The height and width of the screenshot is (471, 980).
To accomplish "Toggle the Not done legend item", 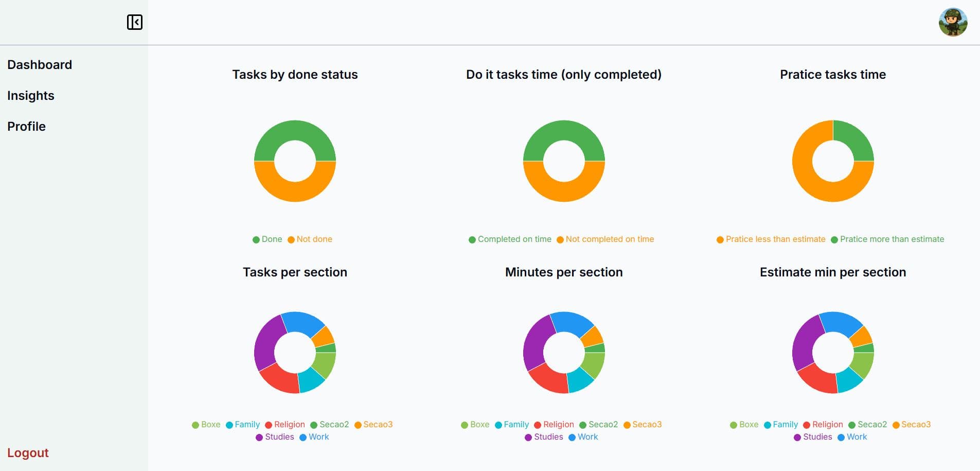I will click(310, 239).
